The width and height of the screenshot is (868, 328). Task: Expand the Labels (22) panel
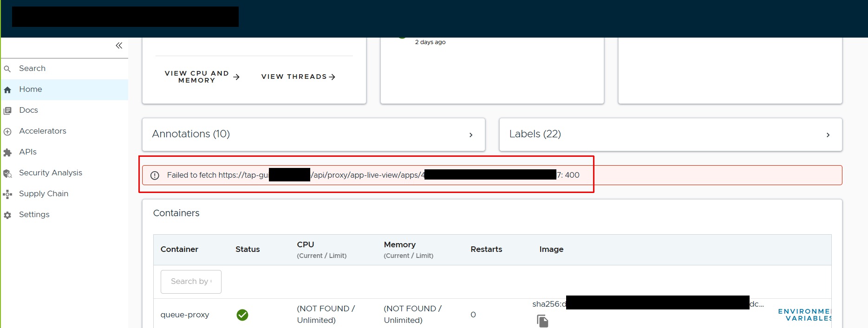(x=828, y=135)
